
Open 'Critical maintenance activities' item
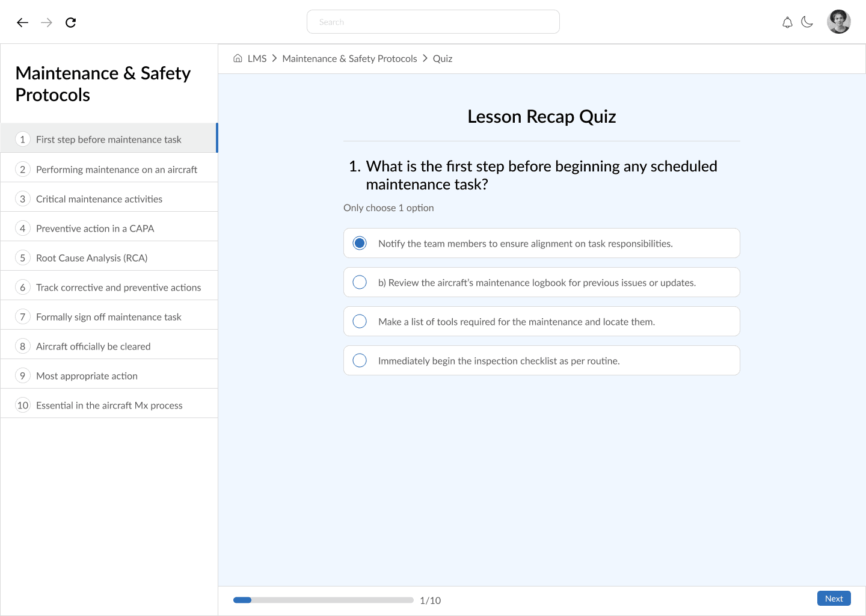[109, 199]
